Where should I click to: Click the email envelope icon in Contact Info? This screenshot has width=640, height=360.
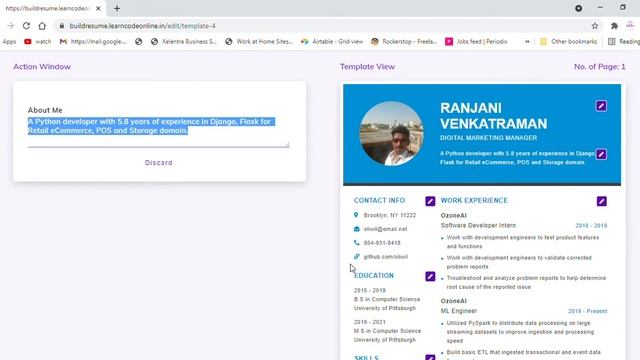point(356,229)
